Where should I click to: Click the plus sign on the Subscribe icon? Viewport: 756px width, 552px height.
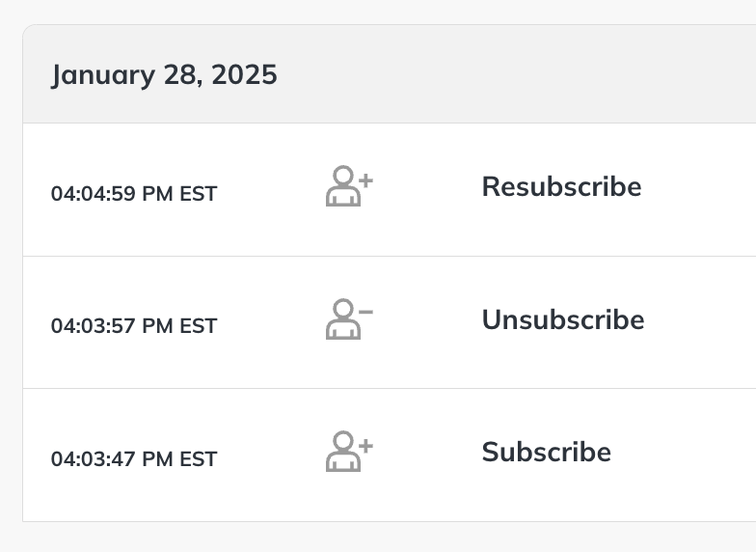[x=366, y=446]
